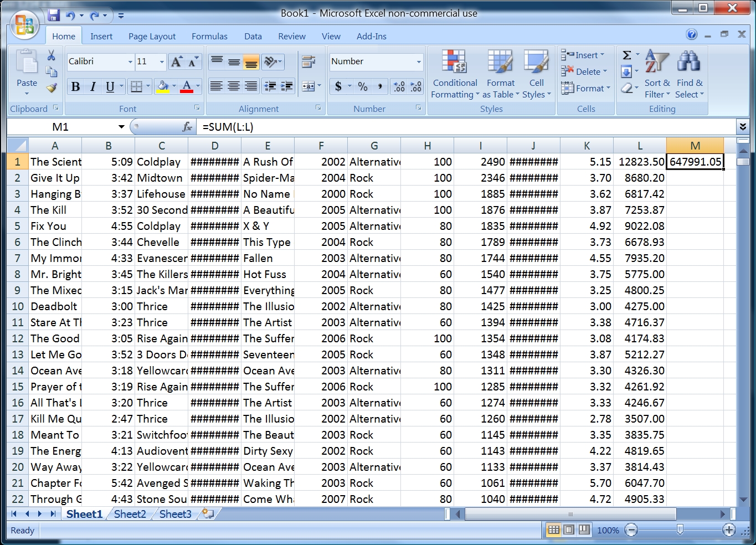Open the Number format dropdown

click(x=419, y=61)
